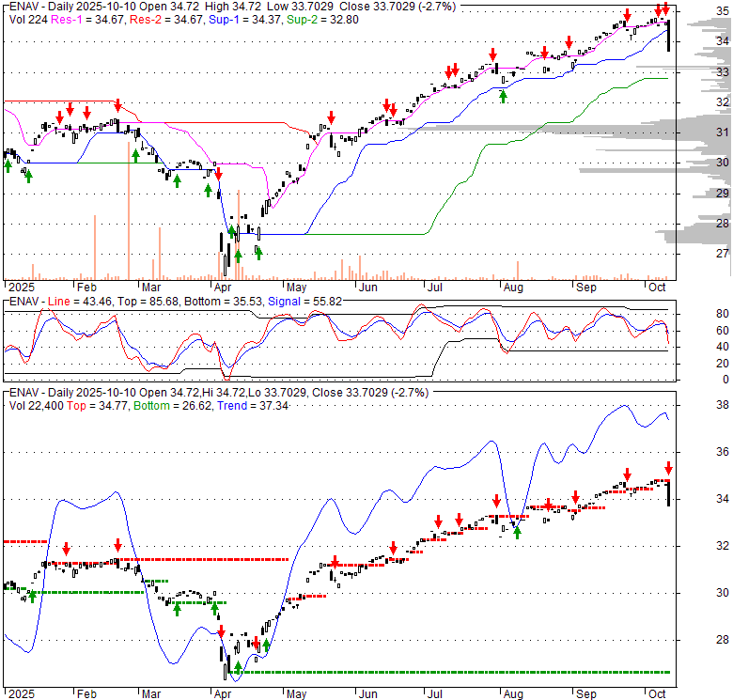
Task: Click the red down arrow in mid-May on the top chart
Action: pos(331,118)
